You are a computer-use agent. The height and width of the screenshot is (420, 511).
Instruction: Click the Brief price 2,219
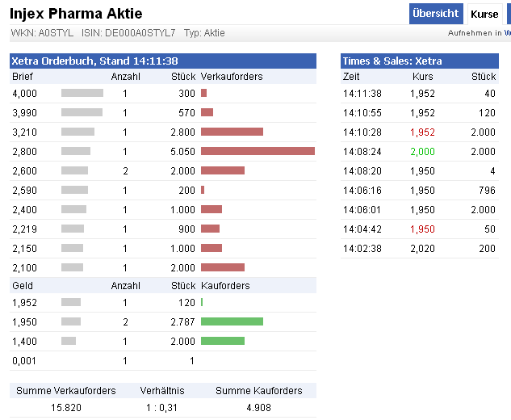[x=24, y=229]
